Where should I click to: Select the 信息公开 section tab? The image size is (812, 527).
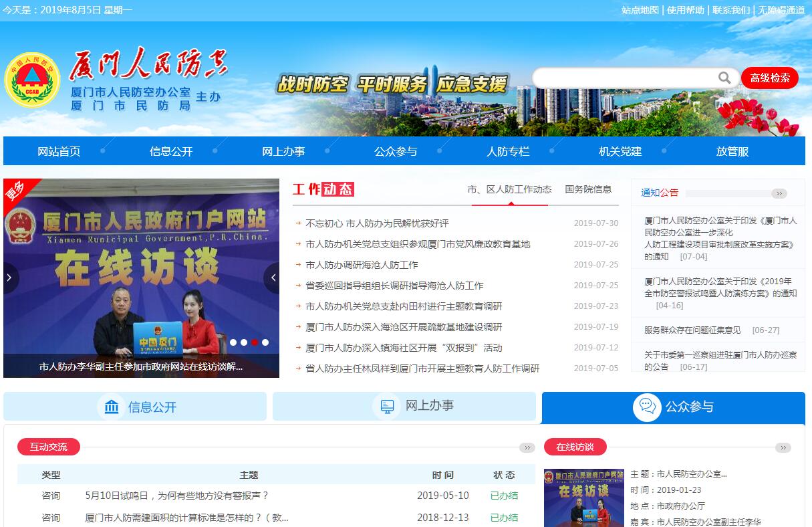pyautogui.click(x=135, y=407)
